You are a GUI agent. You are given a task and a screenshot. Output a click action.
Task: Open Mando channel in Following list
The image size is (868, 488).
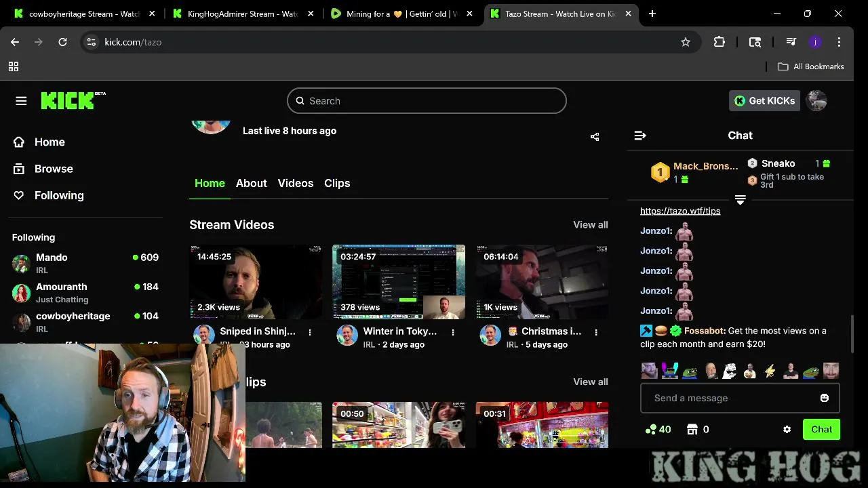click(85, 263)
